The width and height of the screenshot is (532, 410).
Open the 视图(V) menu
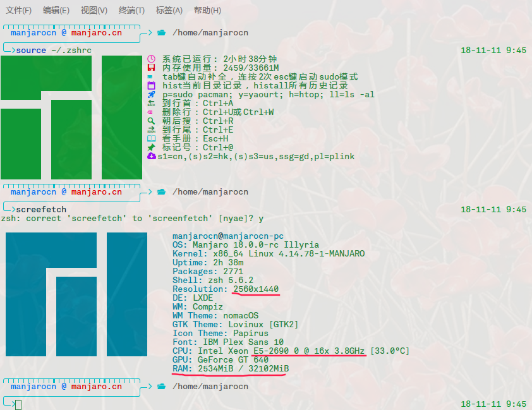(94, 10)
